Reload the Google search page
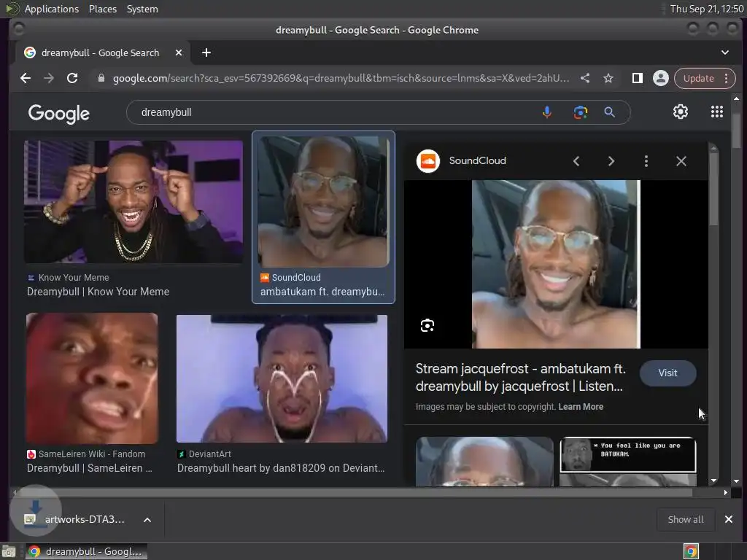 coord(72,78)
